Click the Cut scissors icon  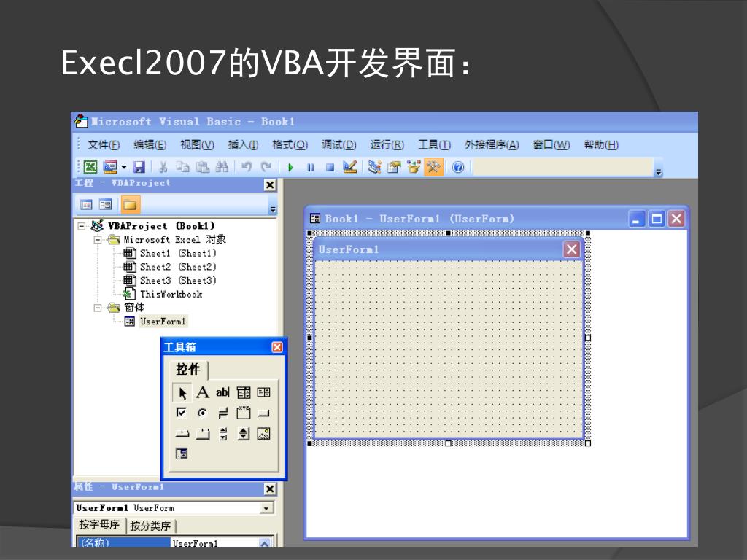(163, 167)
